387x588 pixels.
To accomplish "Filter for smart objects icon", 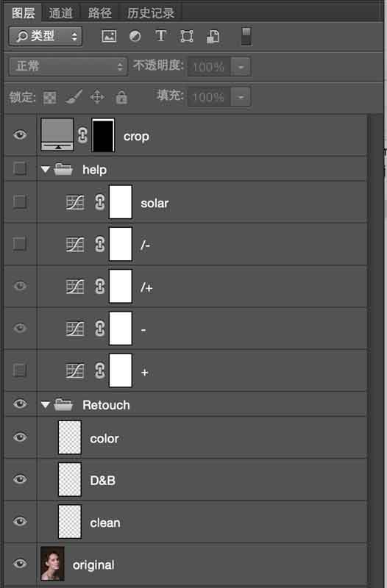I will (213, 37).
